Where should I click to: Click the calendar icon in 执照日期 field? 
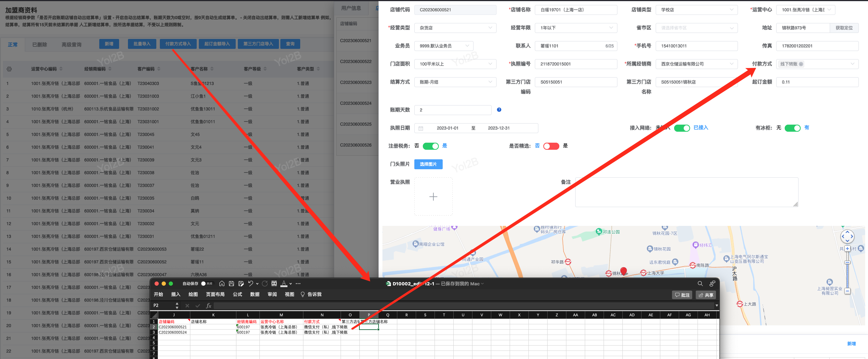(x=421, y=128)
